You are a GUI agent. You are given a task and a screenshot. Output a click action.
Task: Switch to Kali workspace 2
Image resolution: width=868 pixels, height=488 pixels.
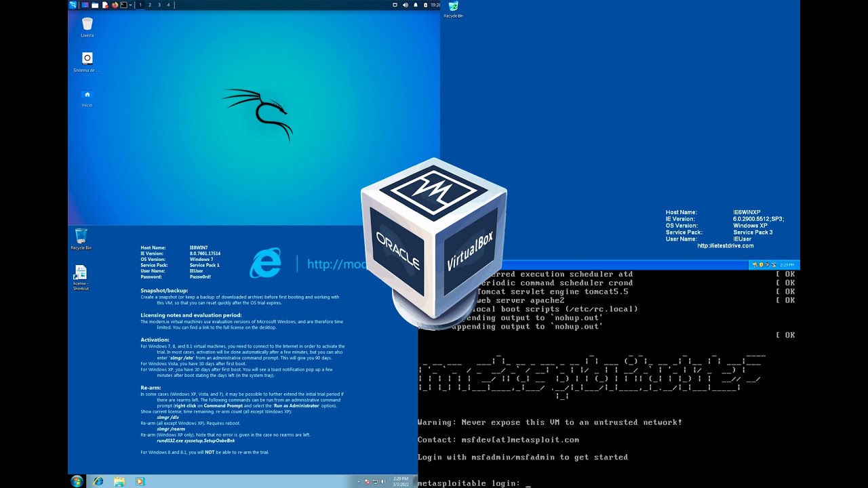pyautogui.click(x=150, y=5)
